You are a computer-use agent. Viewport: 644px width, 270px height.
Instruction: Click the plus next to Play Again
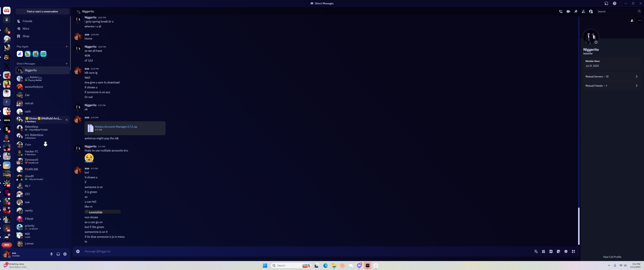click(66, 46)
